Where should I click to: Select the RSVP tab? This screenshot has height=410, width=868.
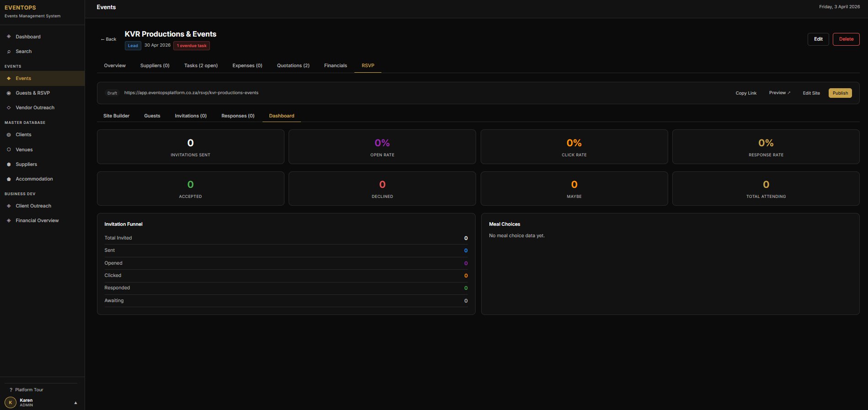click(x=368, y=66)
